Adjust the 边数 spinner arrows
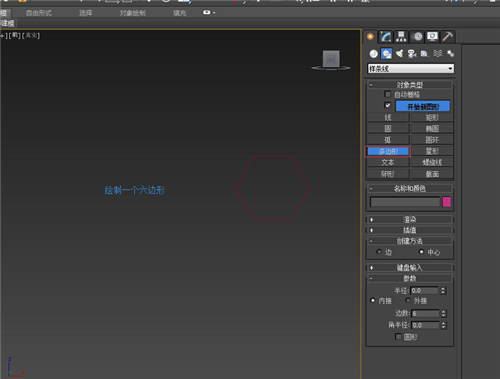500x379 pixels. tap(443, 313)
